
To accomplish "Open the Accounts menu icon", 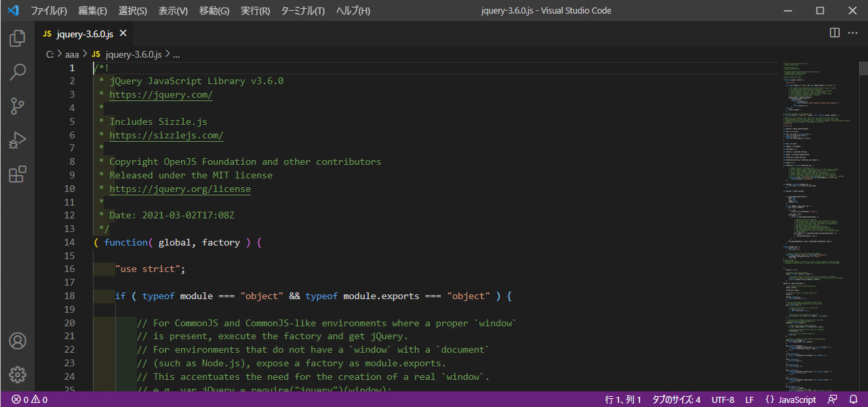I will tap(17, 341).
